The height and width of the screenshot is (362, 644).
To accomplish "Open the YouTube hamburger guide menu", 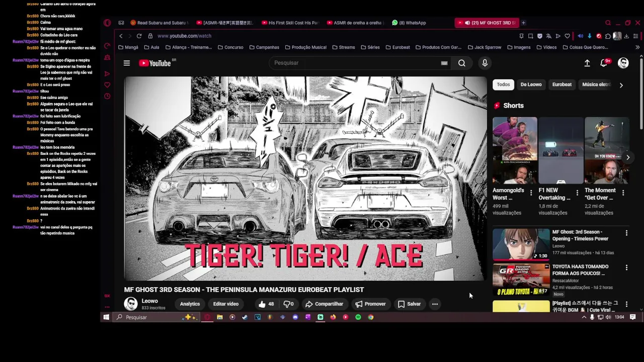I will (x=127, y=63).
